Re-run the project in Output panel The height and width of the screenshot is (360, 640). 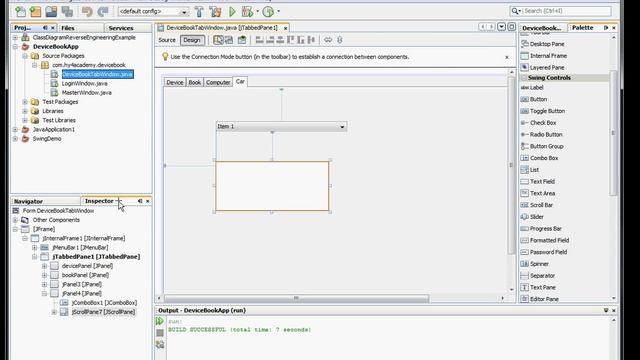[160, 321]
